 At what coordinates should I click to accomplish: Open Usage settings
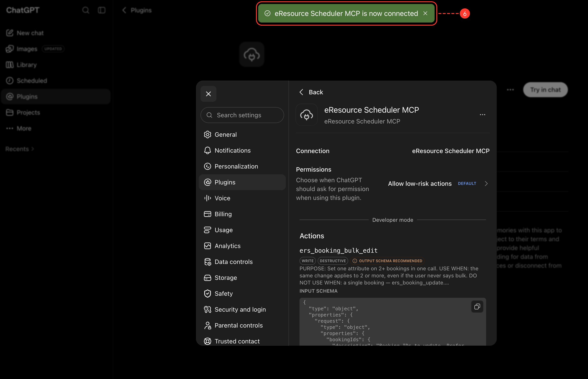[x=242, y=230]
